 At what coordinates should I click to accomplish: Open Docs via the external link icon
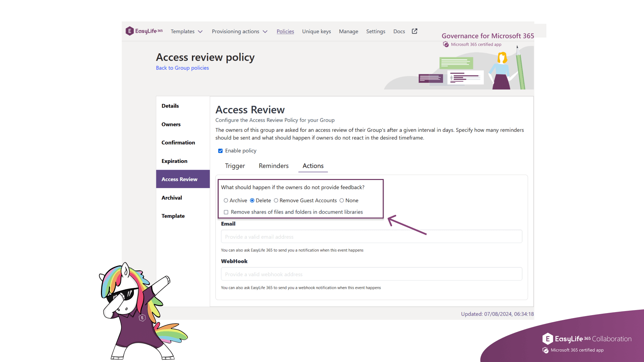[x=414, y=31]
